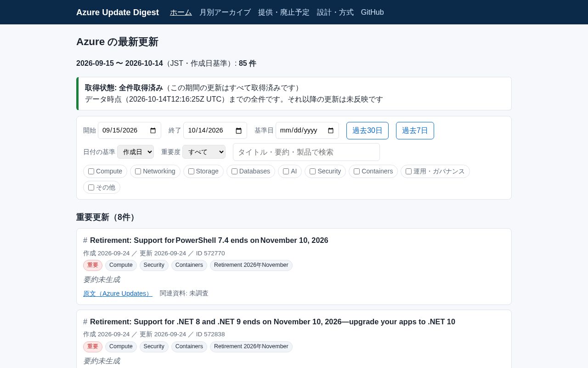Open the 重要度 dropdown

tap(204, 152)
